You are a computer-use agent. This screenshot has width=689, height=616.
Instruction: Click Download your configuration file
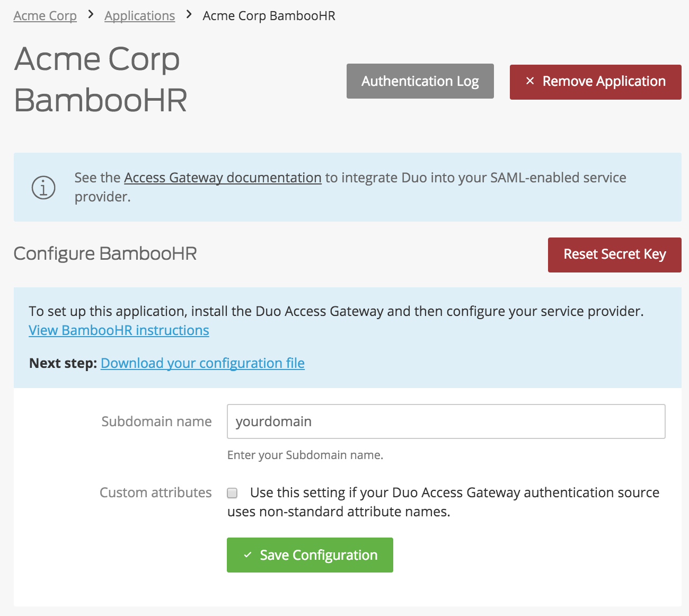pyautogui.click(x=202, y=363)
